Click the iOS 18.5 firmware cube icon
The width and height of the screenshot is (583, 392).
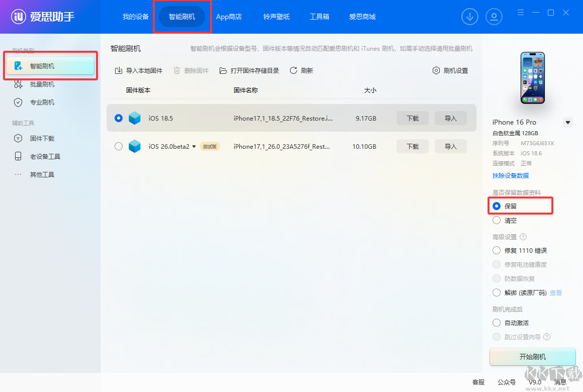135,118
